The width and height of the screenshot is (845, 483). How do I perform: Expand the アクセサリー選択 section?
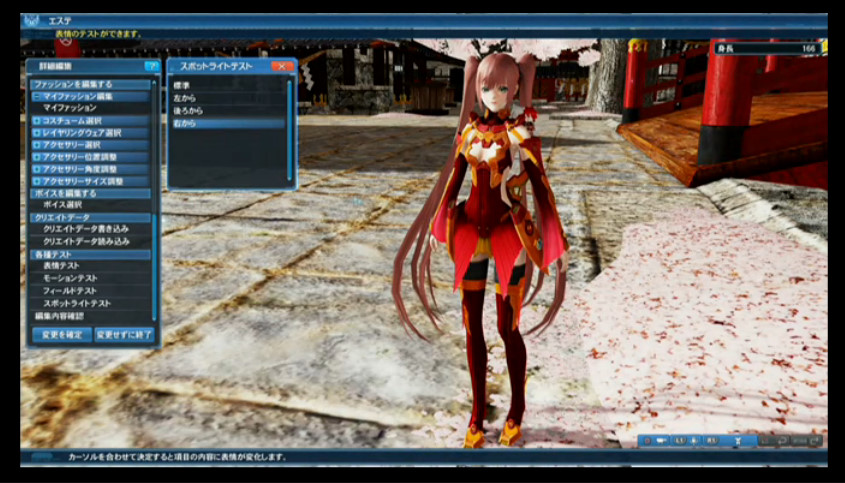click(x=37, y=145)
